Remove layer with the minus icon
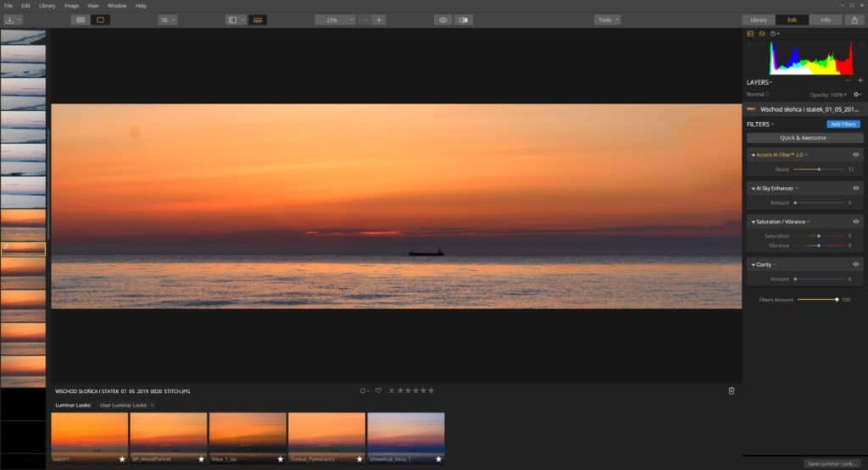The image size is (868, 470). (x=848, y=80)
